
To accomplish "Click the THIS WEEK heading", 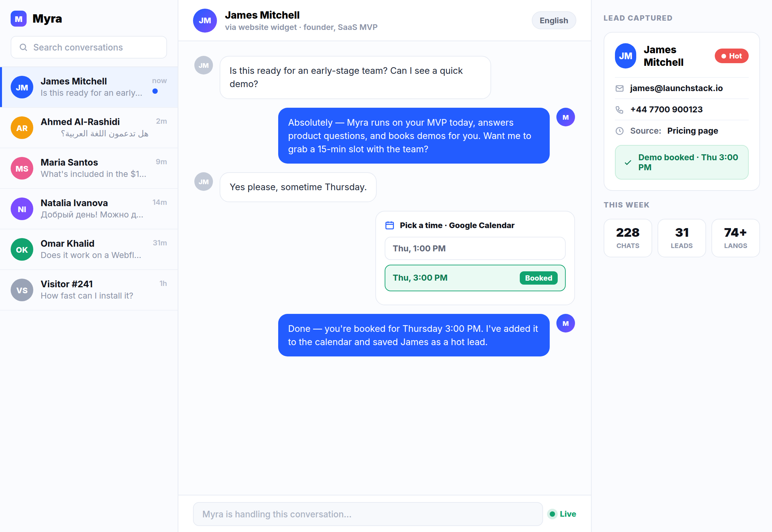I will pos(626,205).
